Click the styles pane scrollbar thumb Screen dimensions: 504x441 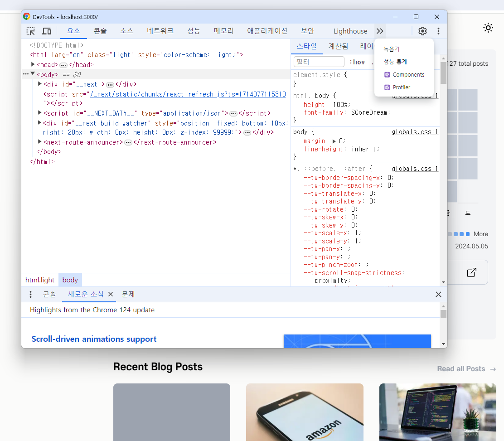[x=443, y=73]
